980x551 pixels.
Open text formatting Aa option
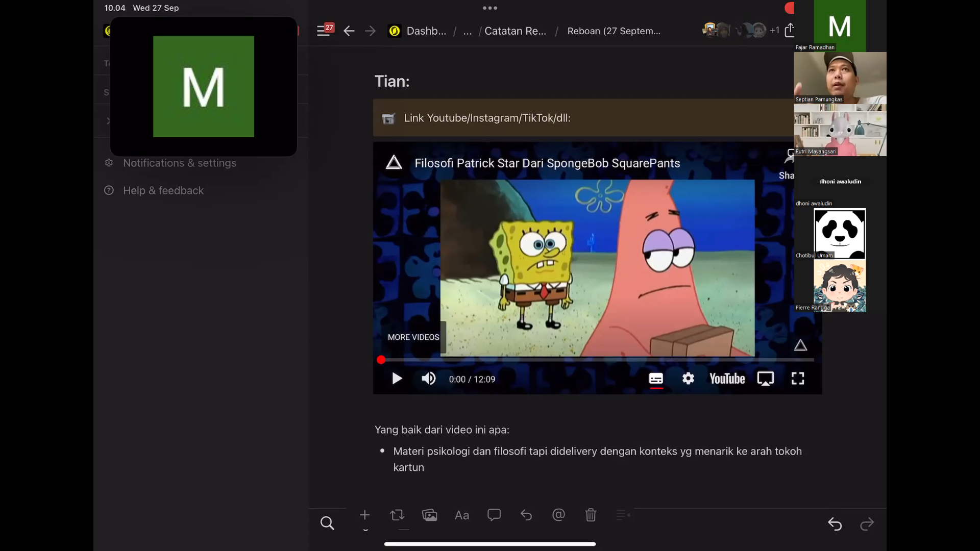coord(462,515)
